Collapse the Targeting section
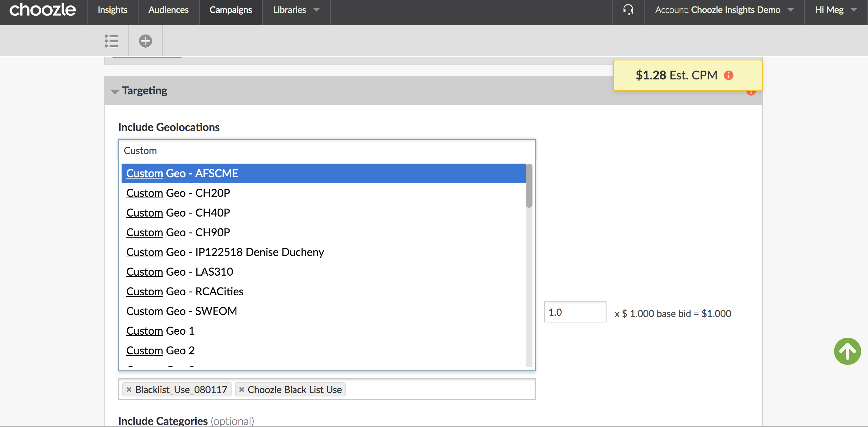This screenshot has width=868, height=427. click(x=115, y=92)
